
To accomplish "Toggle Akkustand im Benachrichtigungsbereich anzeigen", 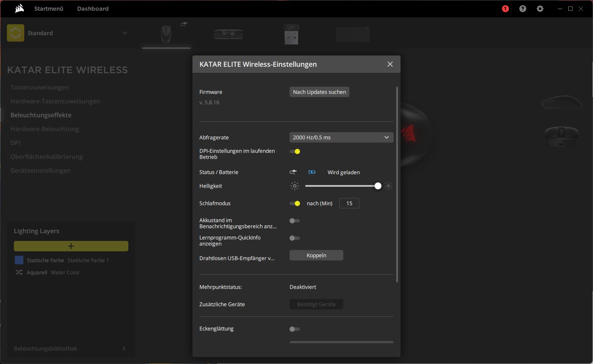I will [x=295, y=221].
